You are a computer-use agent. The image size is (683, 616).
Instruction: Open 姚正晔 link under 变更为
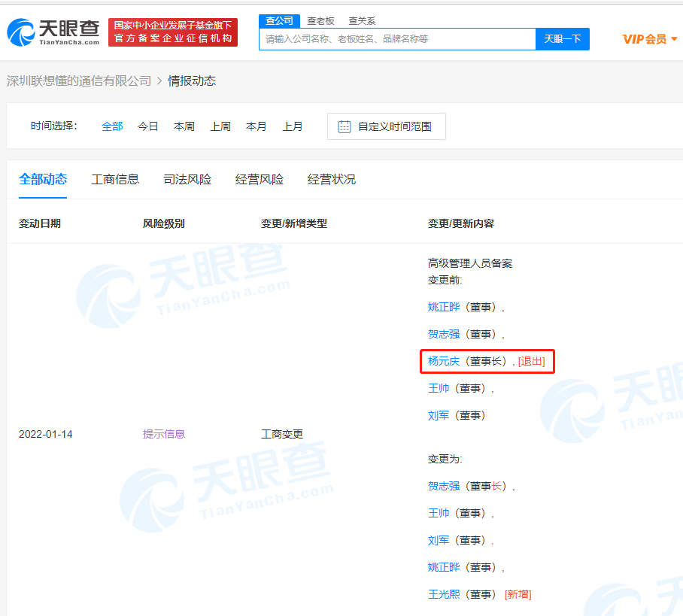tap(444, 567)
